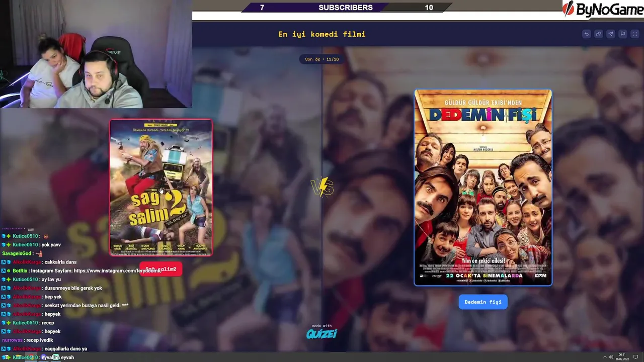Screen dimensions: 644x362
Task: Click the webcam overlay of the streamers
Action: pyautogui.click(x=96, y=54)
